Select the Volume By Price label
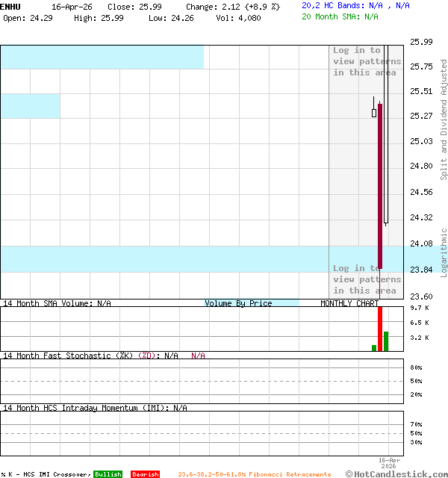 point(238,303)
